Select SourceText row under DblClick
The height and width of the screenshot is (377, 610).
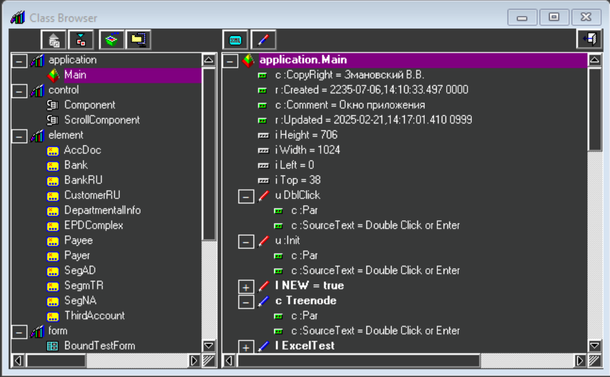tap(375, 225)
